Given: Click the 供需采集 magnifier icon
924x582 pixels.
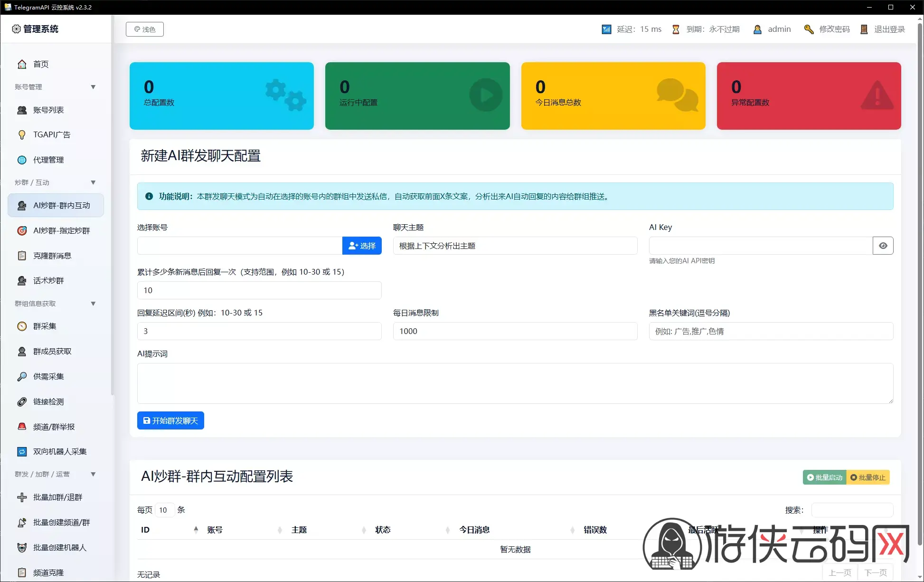Looking at the screenshot, I should point(22,377).
